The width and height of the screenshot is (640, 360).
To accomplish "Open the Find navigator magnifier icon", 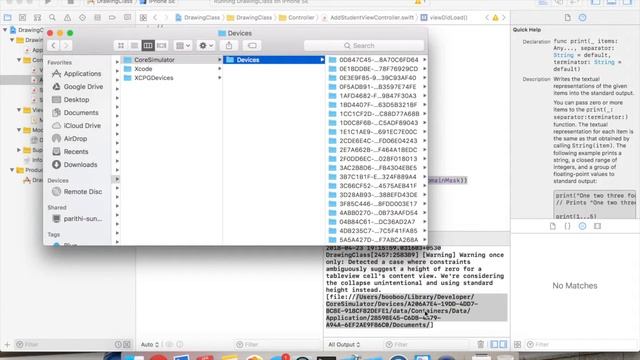I will coord(52,18).
